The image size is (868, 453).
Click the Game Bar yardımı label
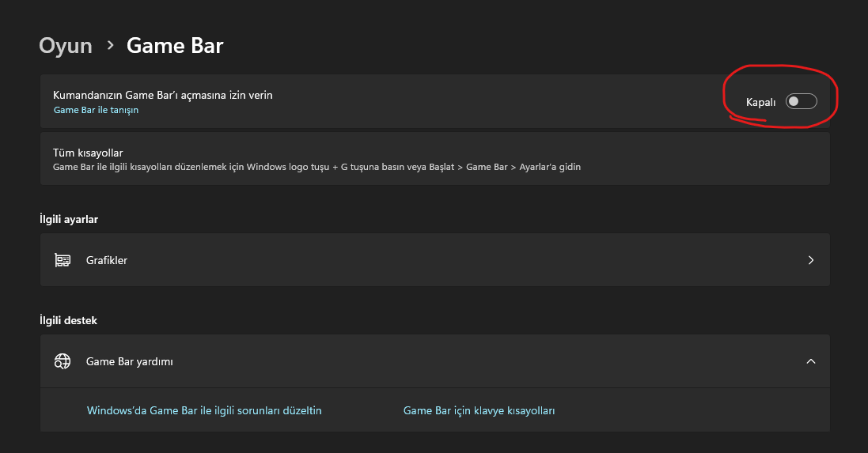point(130,362)
